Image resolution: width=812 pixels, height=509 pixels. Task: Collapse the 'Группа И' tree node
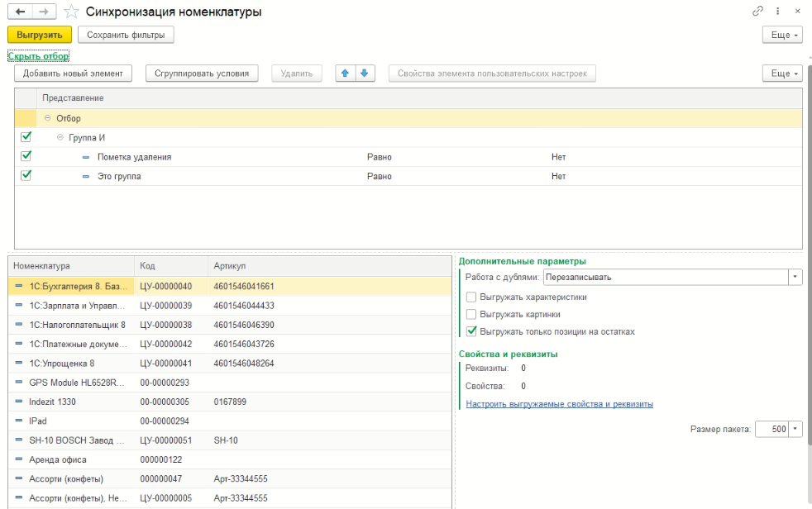[60, 137]
